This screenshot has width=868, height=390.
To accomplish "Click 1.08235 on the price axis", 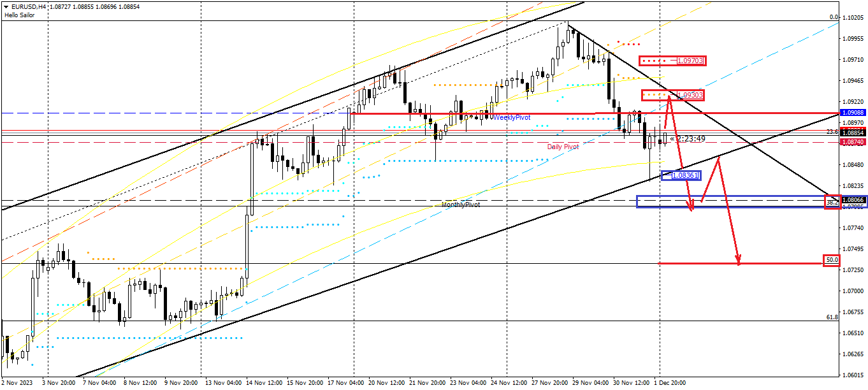I will click(853, 185).
